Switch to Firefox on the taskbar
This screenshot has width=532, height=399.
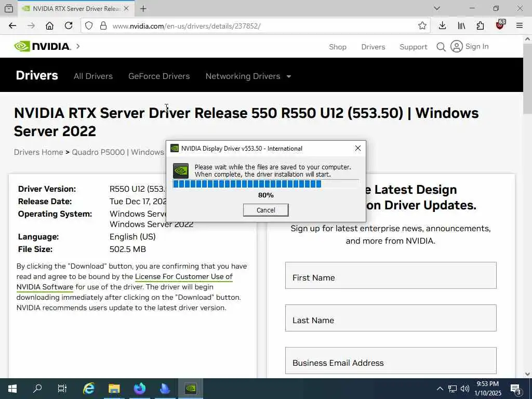click(139, 389)
